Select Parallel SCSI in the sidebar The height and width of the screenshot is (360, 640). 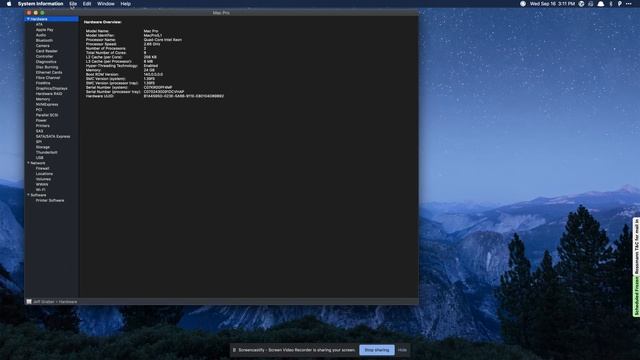pyautogui.click(x=47, y=115)
